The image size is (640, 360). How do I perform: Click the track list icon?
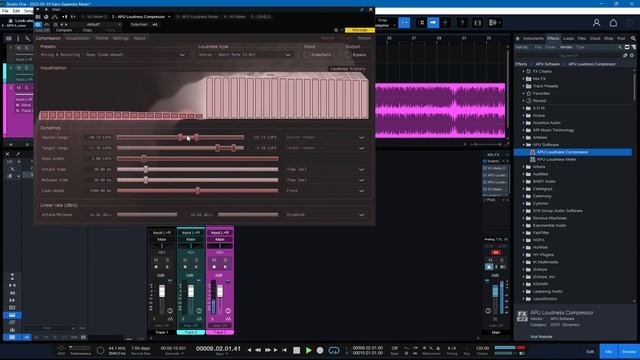[x=9, y=38]
